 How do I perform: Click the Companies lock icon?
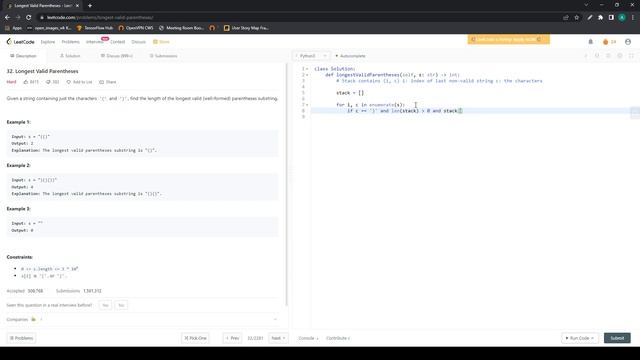33,320
